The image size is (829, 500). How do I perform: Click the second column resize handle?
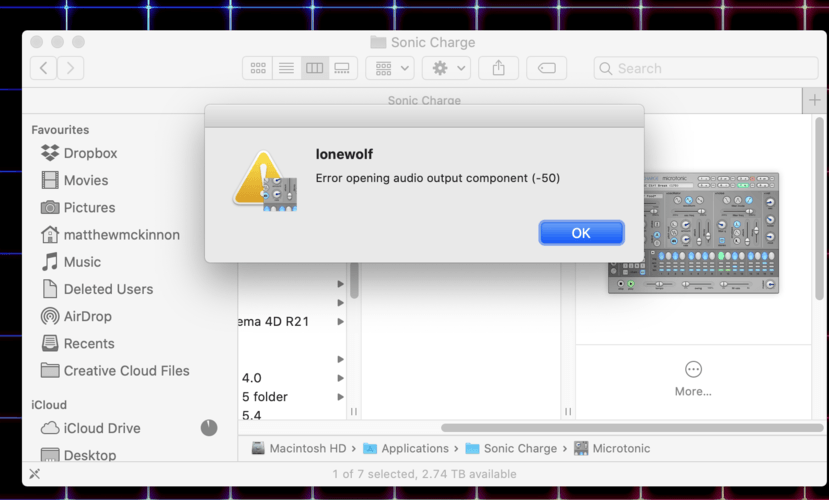568,411
